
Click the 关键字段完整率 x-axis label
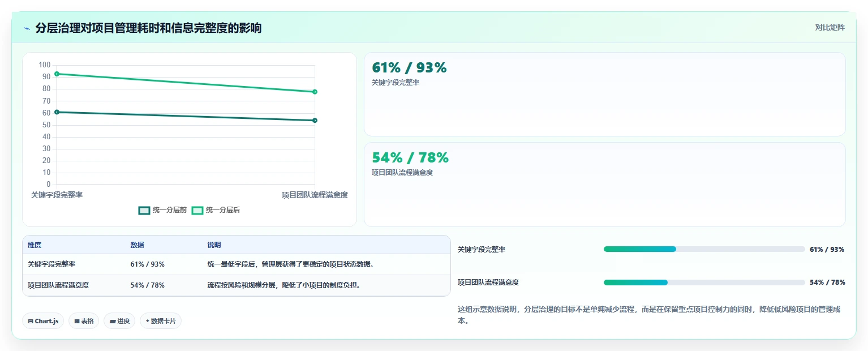57,195
